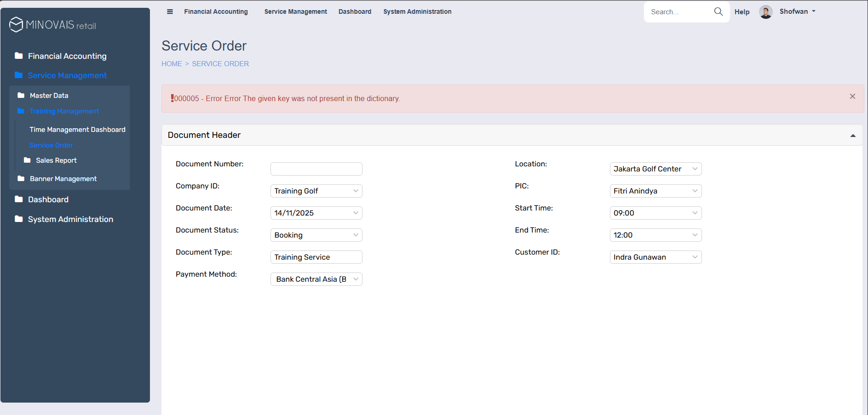The width and height of the screenshot is (868, 415).
Task: Click the Sales Report folder icon
Action: (27, 160)
